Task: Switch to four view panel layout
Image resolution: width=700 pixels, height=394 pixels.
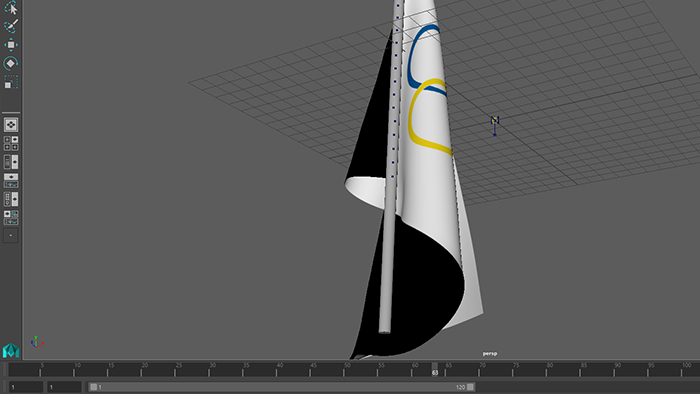Action: click(11, 143)
